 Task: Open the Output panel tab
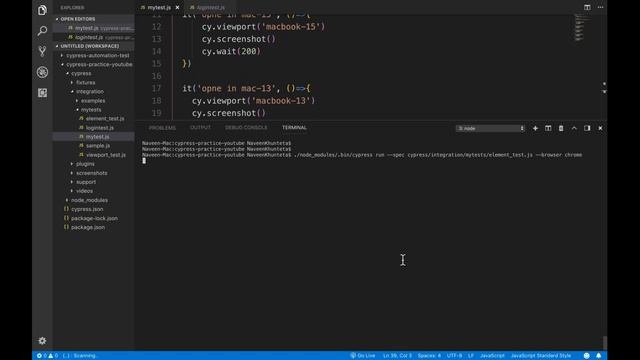[x=200, y=128]
